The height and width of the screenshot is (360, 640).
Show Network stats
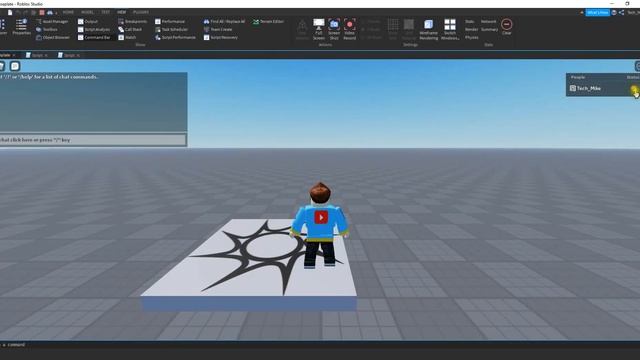click(x=489, y=21)
